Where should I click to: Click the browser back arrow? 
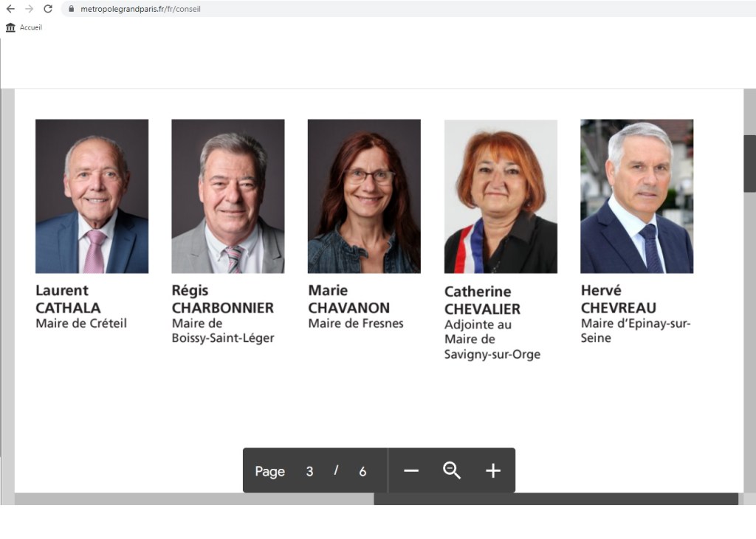pyautogui.click(x=10, y=9)
